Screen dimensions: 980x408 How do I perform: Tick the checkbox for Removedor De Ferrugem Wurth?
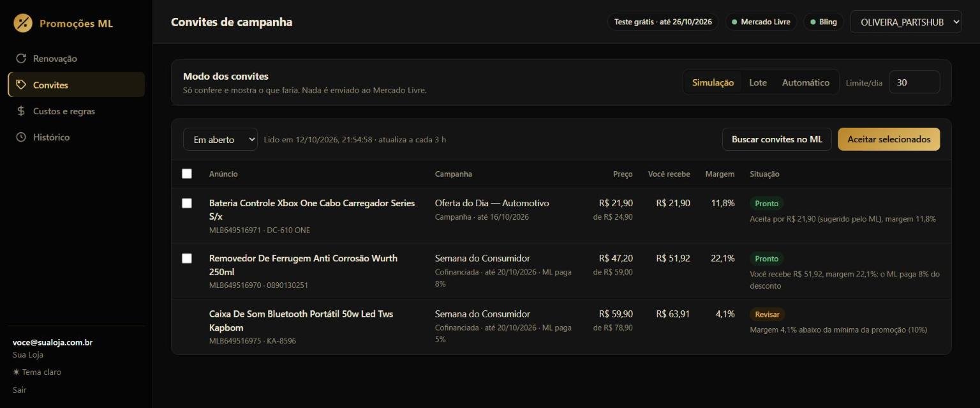pos(187,259)
